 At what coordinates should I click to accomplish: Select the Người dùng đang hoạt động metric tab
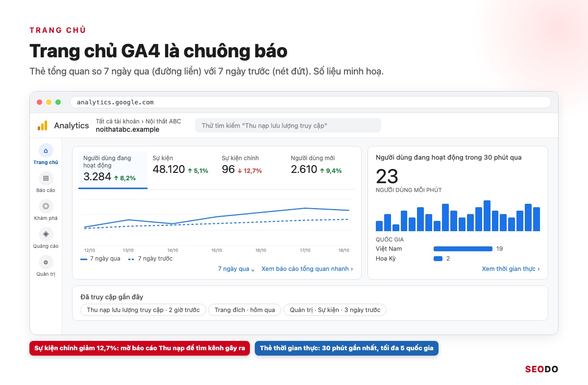coord(113,169)
